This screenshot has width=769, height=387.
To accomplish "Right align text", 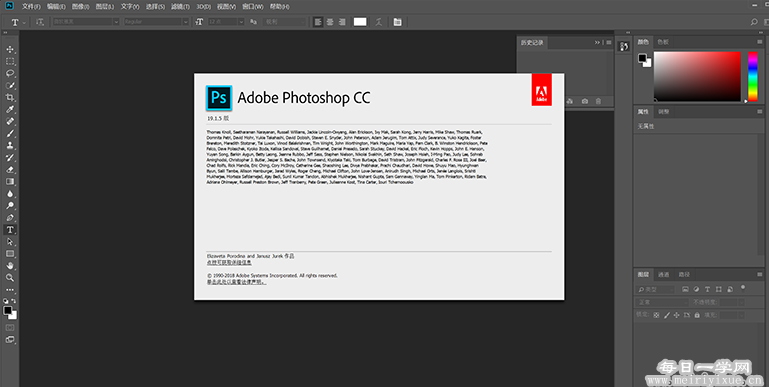I will 342,22.
